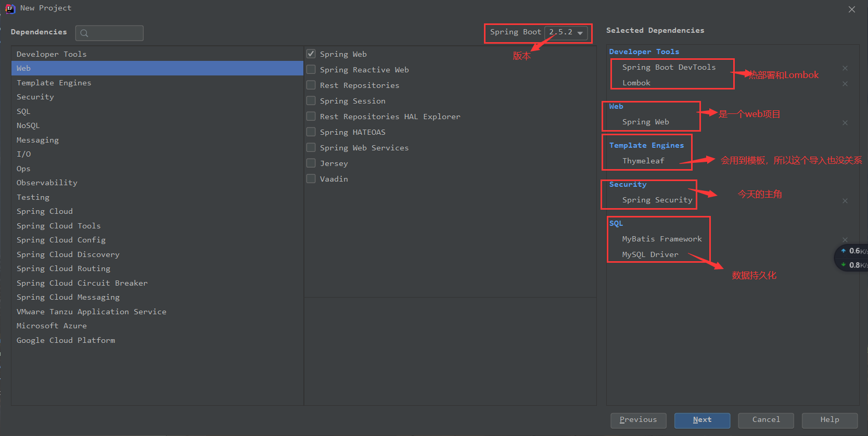Enable Rest Repositories HAL Explorer
This screenshot has width=868, height=436.
[311, 117]
